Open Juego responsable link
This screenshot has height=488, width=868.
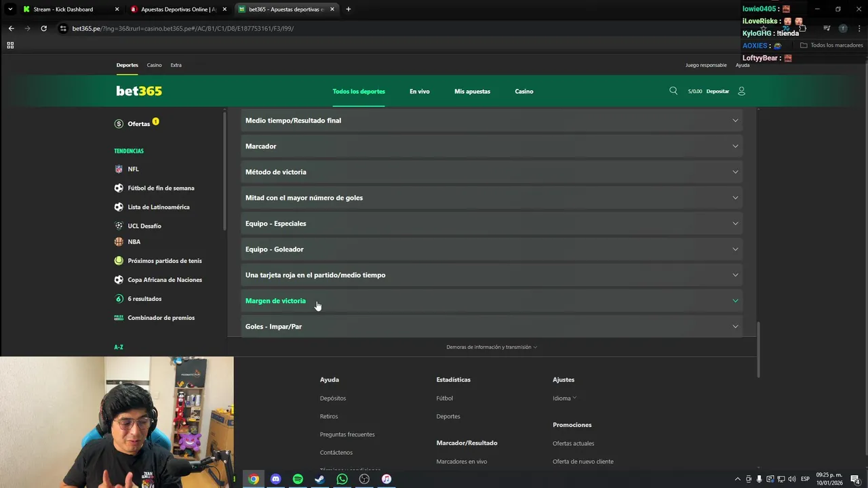(706, 65)
